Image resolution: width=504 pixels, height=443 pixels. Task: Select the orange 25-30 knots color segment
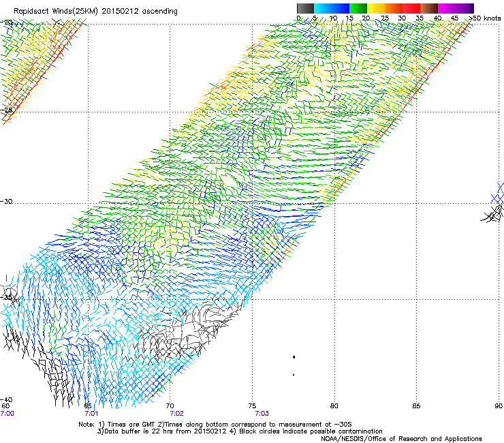click(x=394, y=8)
